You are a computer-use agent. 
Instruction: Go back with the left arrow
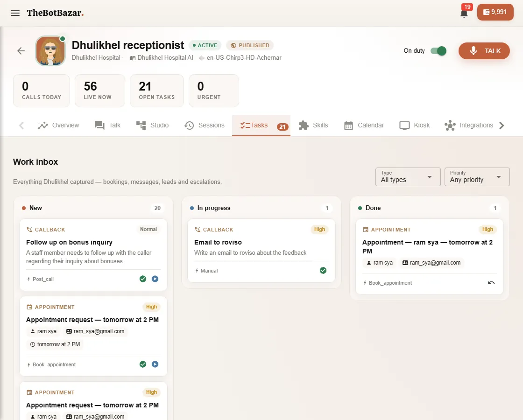tap(21, 51)
